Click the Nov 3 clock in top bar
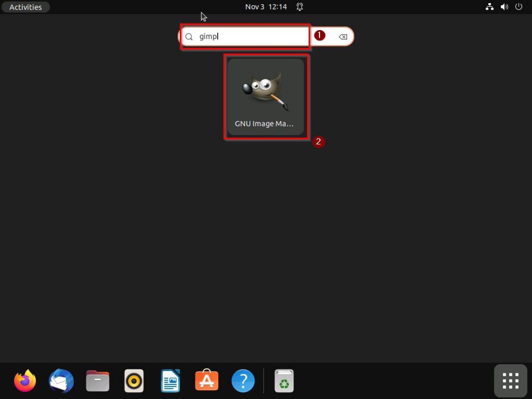The width and height of the screenshot is (532, 399). point(253,7)
